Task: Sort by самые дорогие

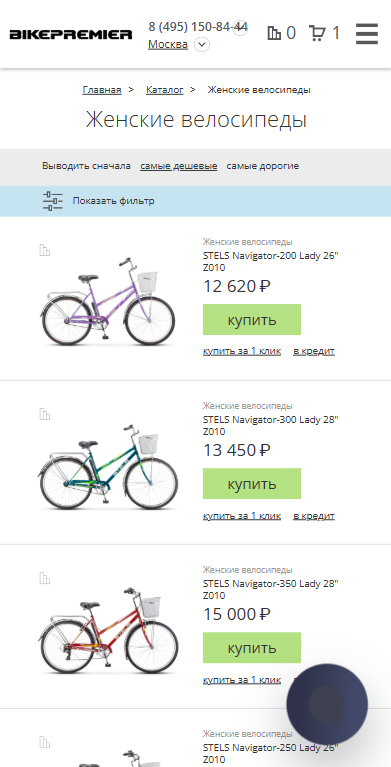Action: pyautogui.click(x=263, y=166)
